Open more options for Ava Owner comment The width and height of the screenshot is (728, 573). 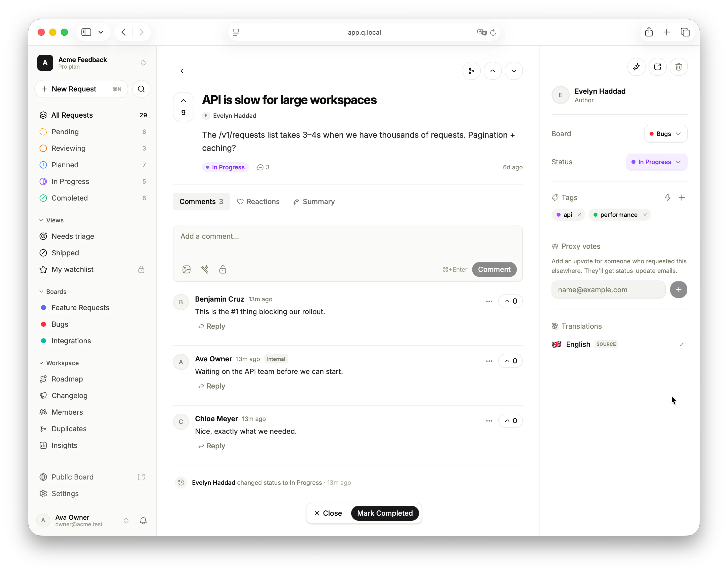coord(489,361)
